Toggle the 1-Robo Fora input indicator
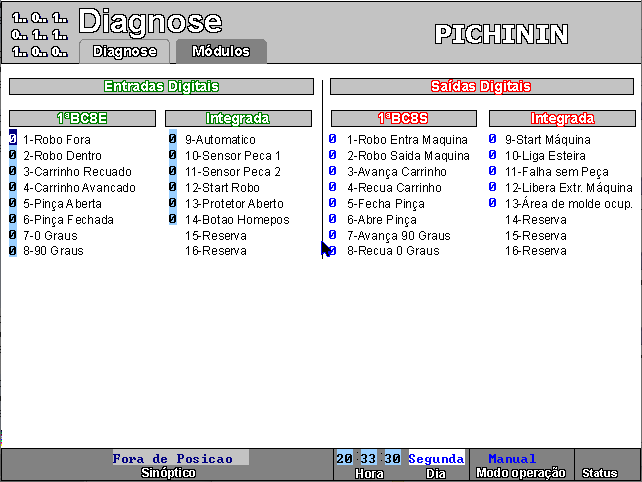The image size is (642, 482). point(13,140)
